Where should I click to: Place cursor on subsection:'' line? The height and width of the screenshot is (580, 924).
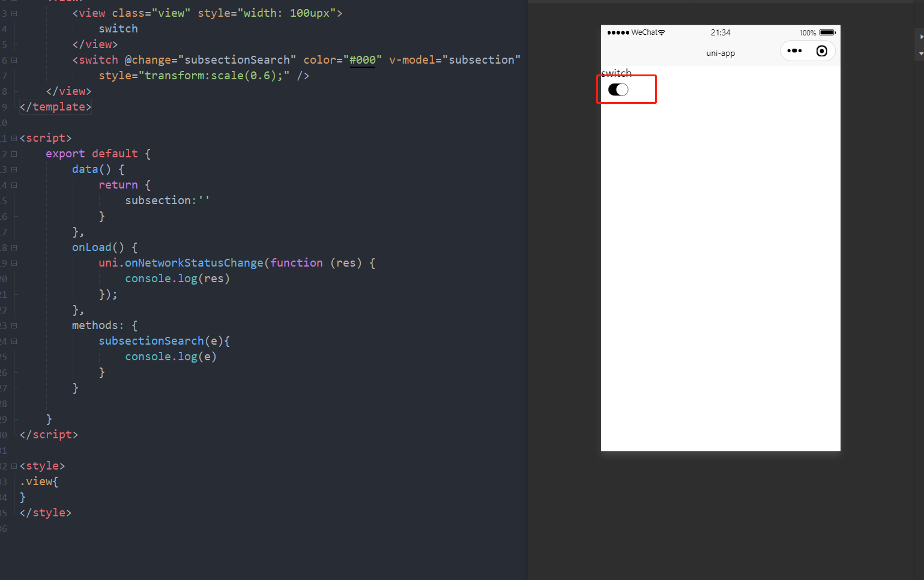point(167,201)
